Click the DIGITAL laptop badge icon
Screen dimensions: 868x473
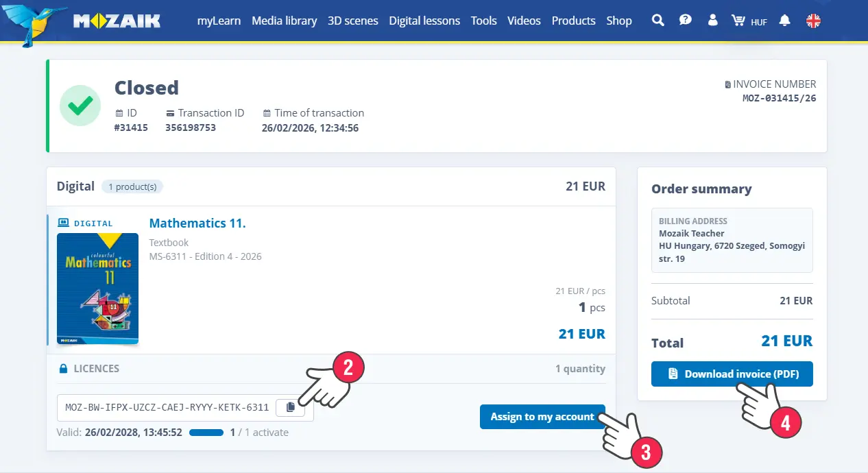coord(63,223)
